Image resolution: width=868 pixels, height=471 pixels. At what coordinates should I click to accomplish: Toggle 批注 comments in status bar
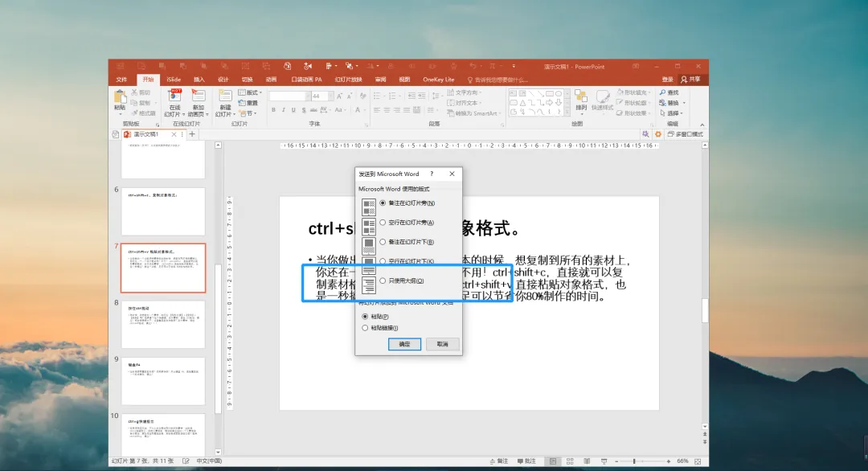526,461
